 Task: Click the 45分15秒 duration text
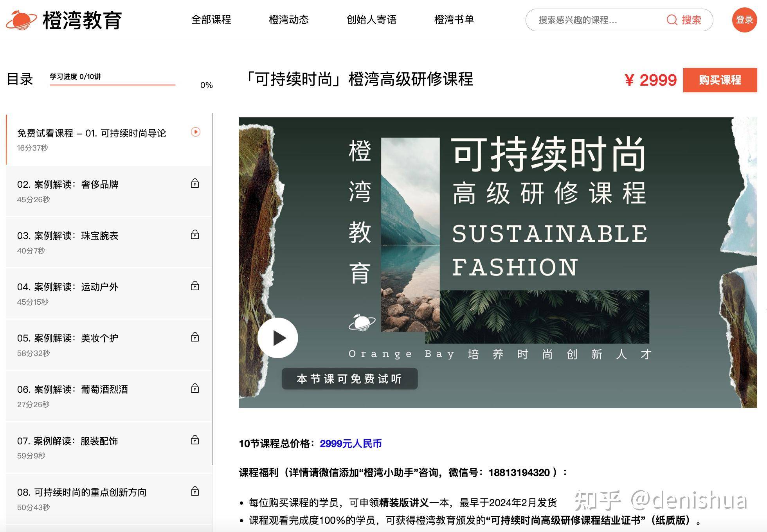click(32, 302)
